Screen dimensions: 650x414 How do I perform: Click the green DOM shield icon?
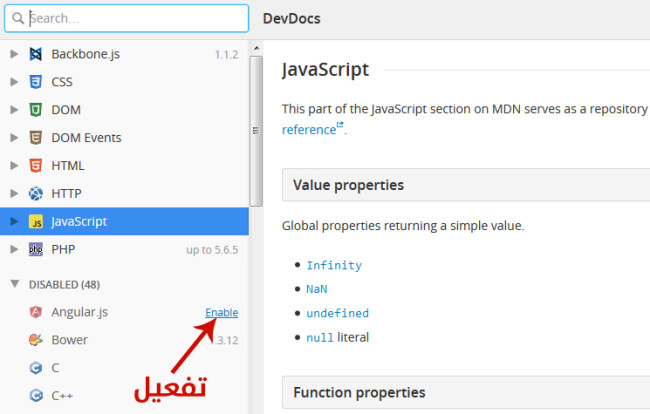click(x=36, y=109)
